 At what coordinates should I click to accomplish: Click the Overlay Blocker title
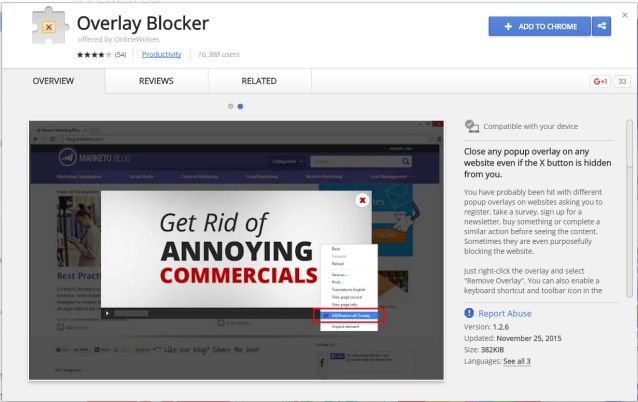click(x=143, y=23)
